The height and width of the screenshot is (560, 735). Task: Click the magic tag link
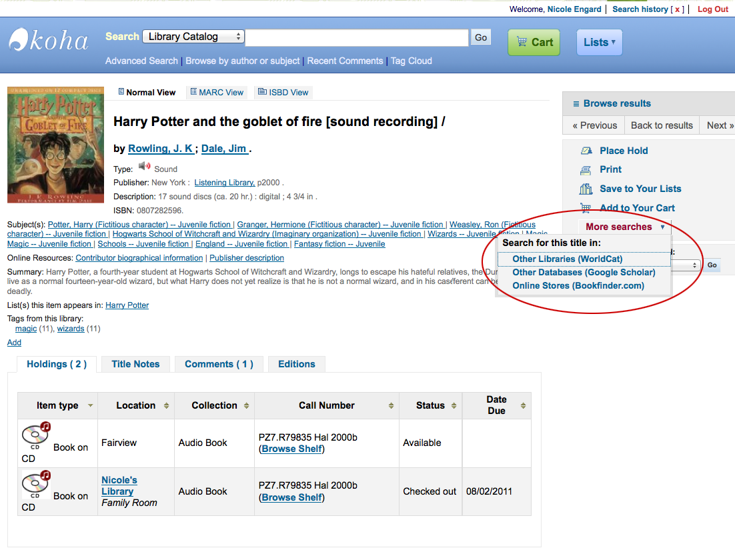pyautogui.click(x=26, y=329)
